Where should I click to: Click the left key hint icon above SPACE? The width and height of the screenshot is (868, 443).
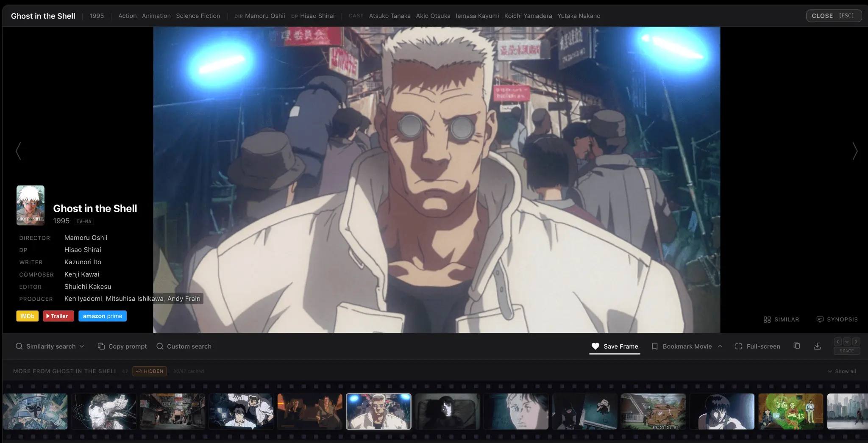click(x=838, y=341)
